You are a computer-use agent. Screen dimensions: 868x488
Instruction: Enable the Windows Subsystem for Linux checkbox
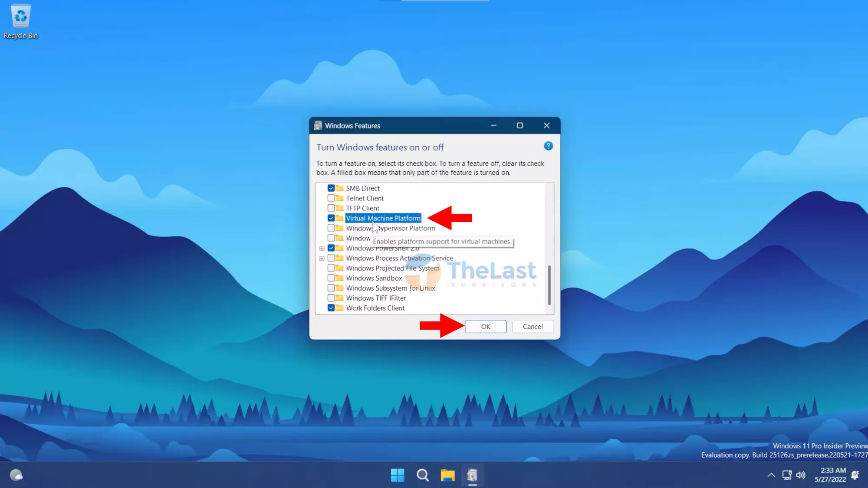pyautogui.click(x=331, y=288)
